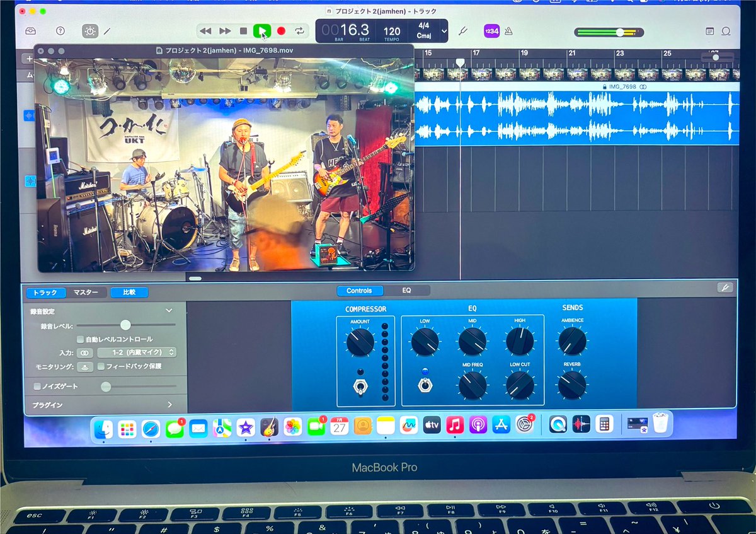The width and height of the screenshot is (756, 534).
Task: Open the Notepad button in toolbar
Action: (710, 31)
